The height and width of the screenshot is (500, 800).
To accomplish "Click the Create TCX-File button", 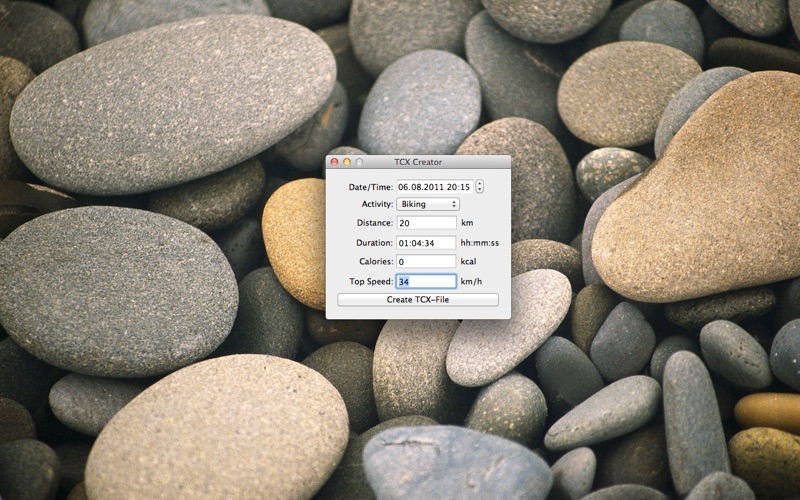I will (x=418, y=299).
